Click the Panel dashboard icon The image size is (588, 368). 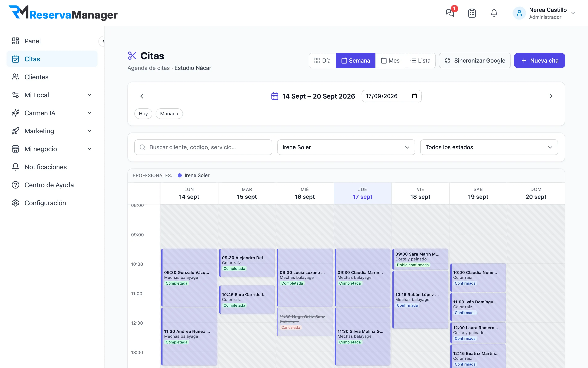[15, 41]
